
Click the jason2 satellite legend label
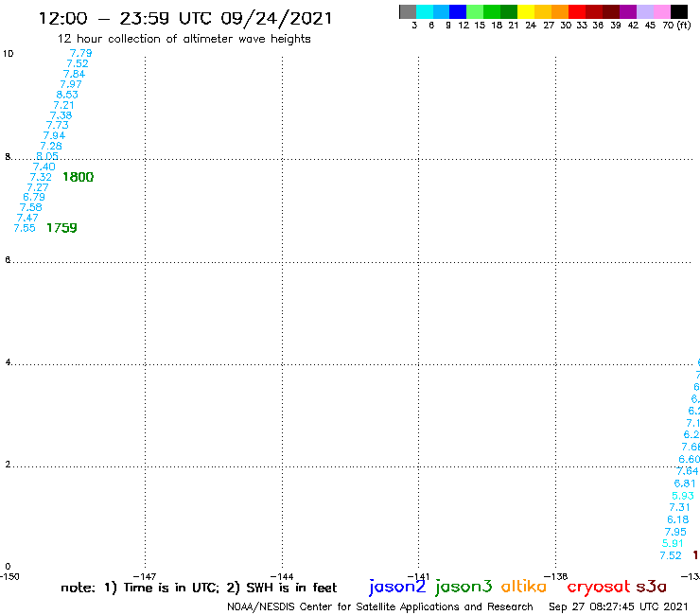[397, 587]
